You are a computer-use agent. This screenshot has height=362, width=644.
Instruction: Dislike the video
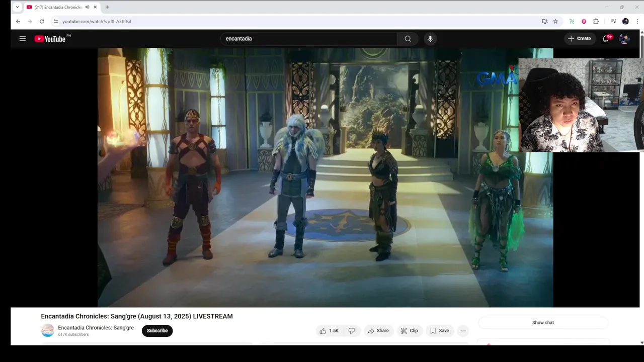(352, 331)
